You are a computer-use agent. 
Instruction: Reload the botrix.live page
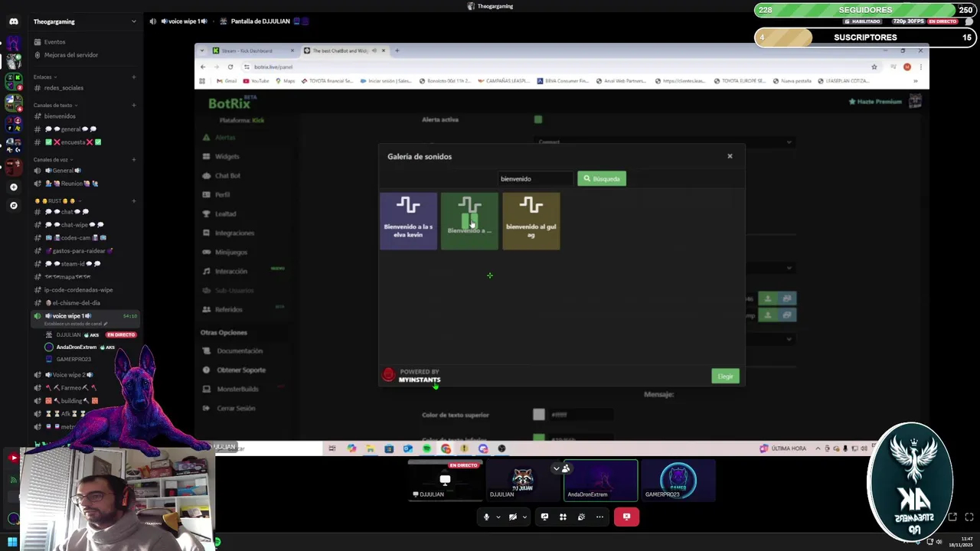click(230, 67)
